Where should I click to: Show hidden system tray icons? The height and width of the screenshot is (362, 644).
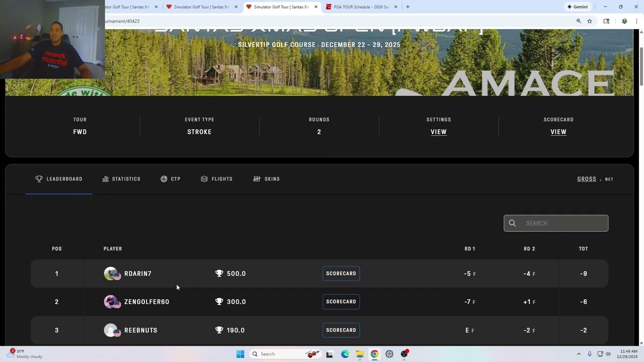[x=579, y=354]
